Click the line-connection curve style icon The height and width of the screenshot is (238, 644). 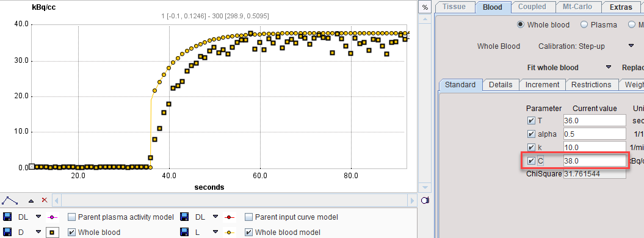pyautogui.click(x=10, y=200)
